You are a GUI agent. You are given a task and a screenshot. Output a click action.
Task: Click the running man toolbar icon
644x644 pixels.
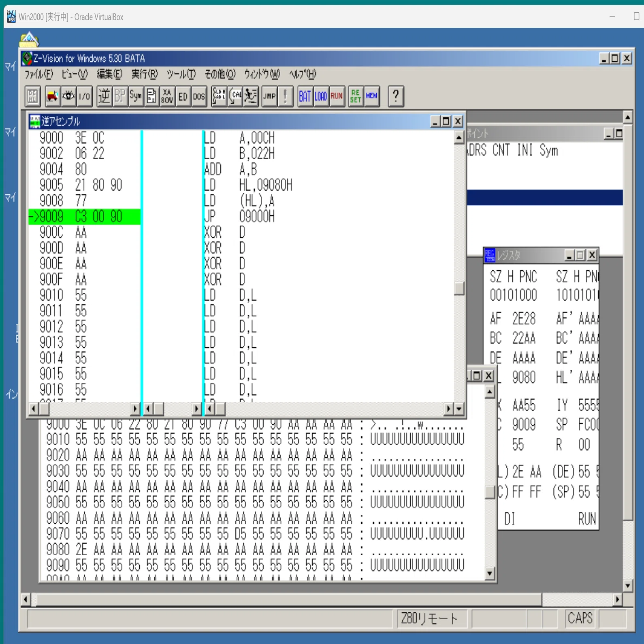tap(251, 96)
